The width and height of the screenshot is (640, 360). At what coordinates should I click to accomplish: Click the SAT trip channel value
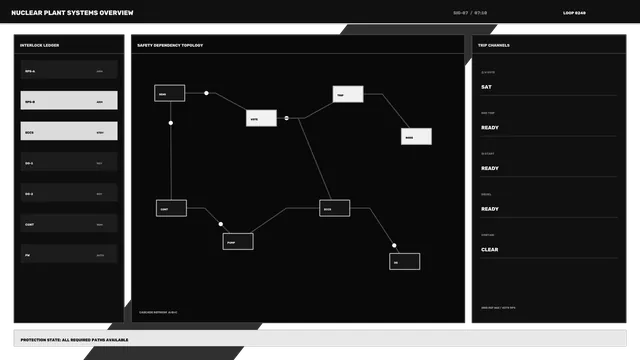click(x=486, y=87)
